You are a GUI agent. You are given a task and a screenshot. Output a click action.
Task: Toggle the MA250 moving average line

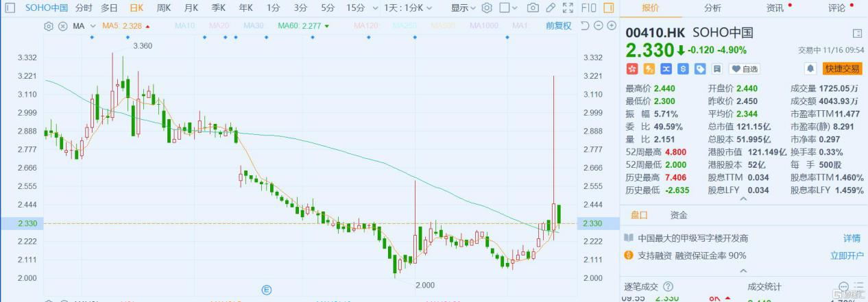[405, 26]
